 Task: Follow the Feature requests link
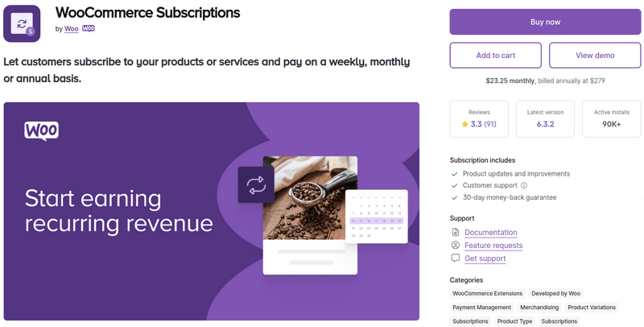point(493,245)
